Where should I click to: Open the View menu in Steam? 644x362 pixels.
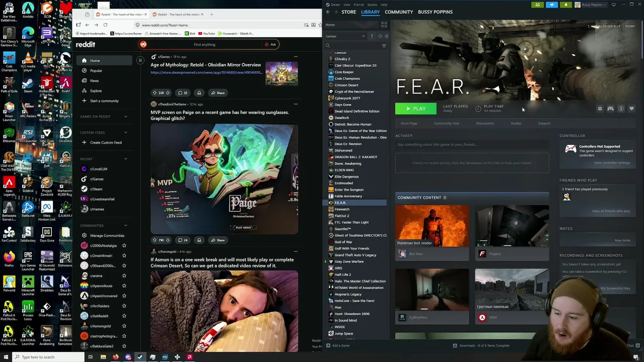(347, 5)
